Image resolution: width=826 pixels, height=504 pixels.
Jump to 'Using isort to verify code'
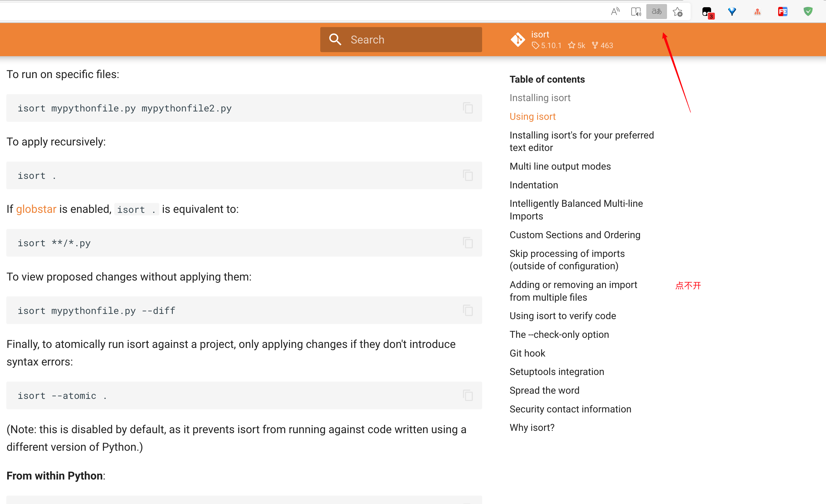[x=562, y=316]
